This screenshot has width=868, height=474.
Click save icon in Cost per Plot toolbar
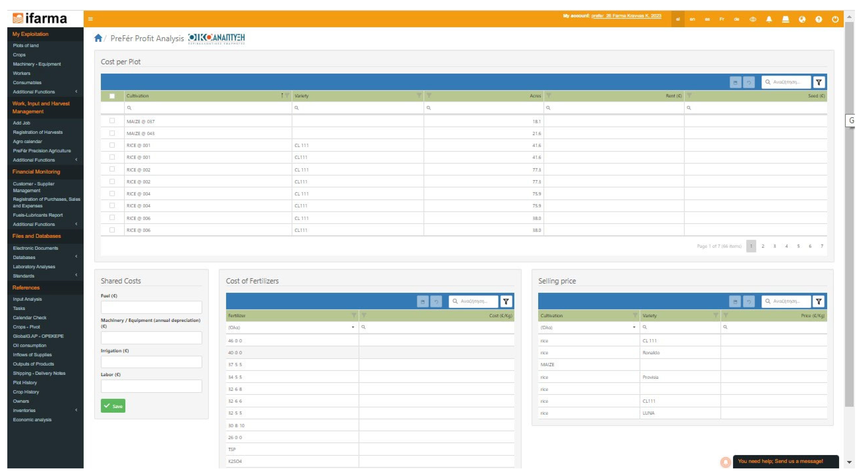point(735,82)
